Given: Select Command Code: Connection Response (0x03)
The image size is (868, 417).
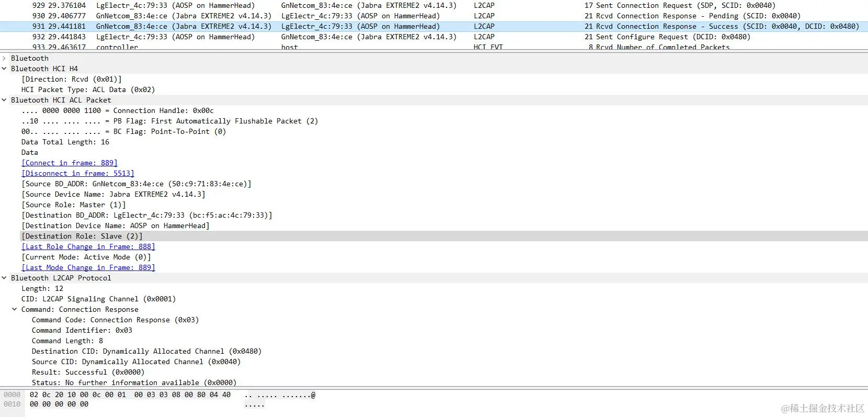Looking at the screenshot, I should [x=116, y=320].
